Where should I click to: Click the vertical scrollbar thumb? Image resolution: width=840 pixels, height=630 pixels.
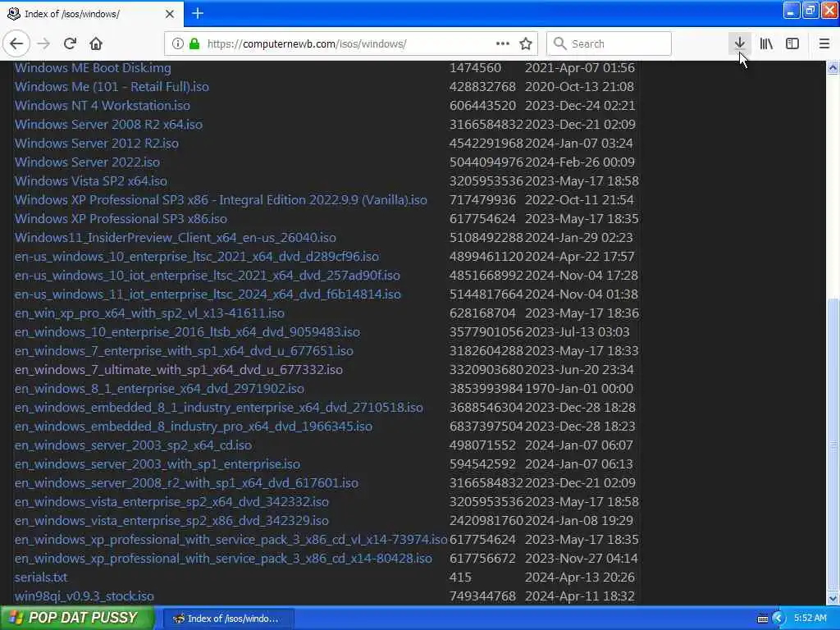point(833,444)
